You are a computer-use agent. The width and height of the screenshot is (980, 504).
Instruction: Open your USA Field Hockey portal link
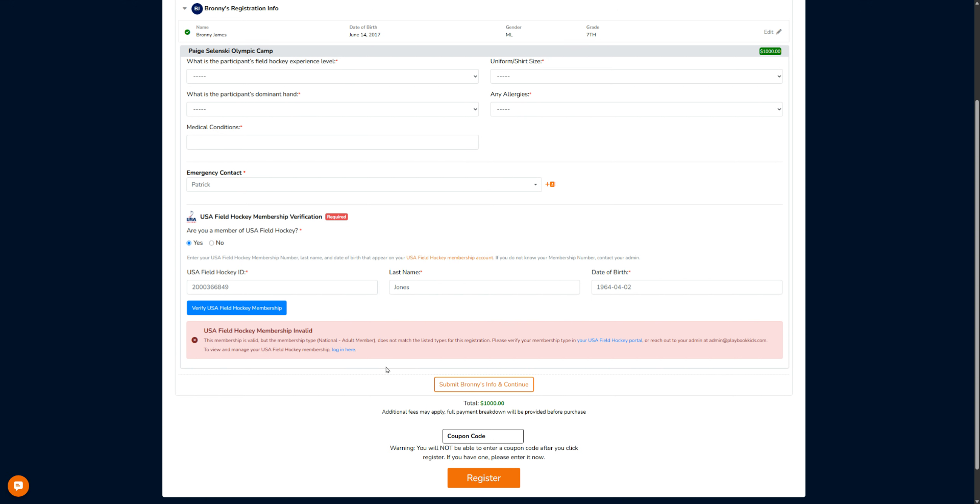pos(609,341)
